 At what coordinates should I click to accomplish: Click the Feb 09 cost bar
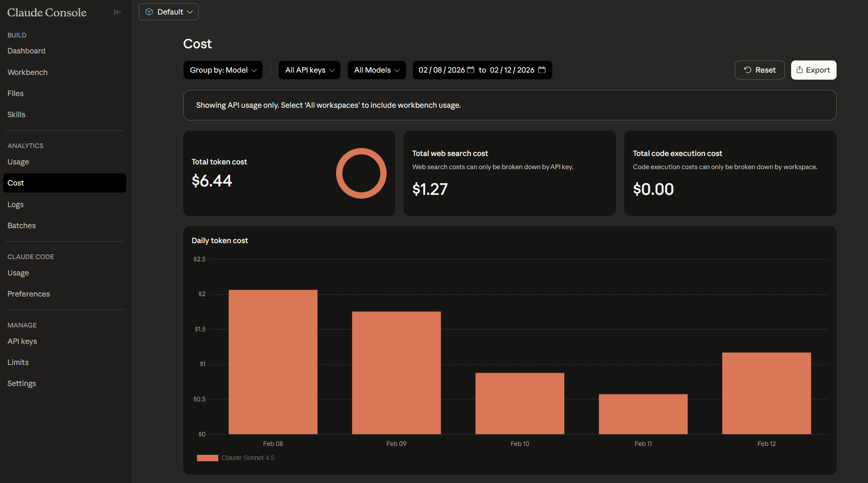(x=397, y=372)
